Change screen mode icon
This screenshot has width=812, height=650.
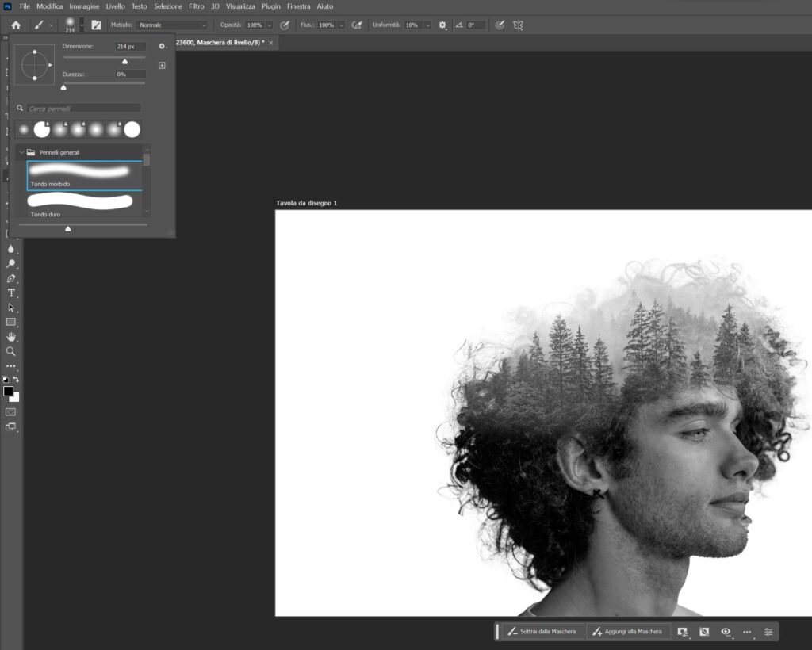11,427
